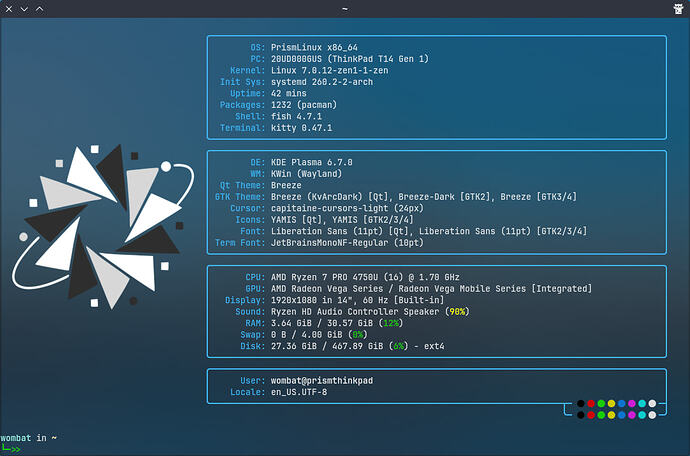The image size is (690, 456).
Task: Click "(ThinkPad T14 Gen 1)" in PC line
Action: click(378, 59)
